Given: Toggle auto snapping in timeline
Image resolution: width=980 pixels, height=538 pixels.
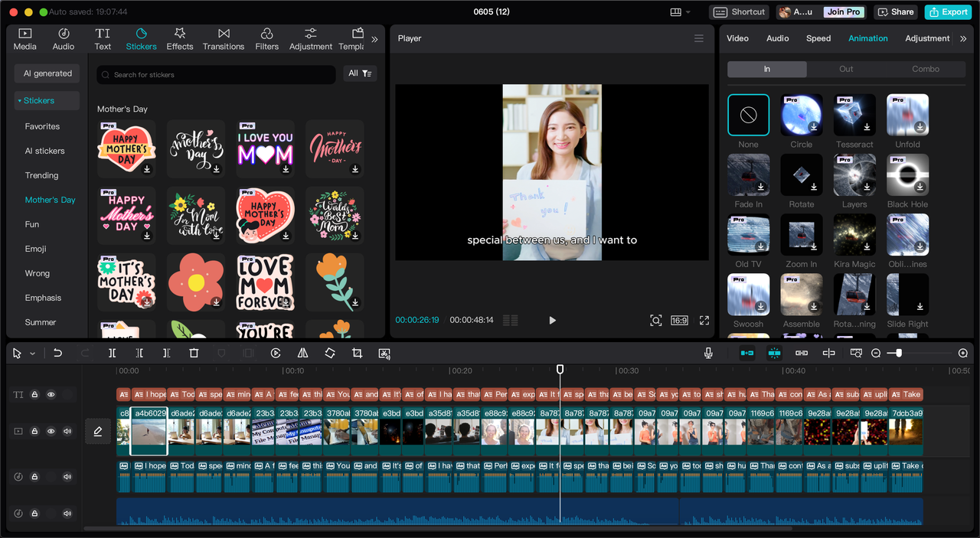Looking at the screenshot, I should coord(774,353).
